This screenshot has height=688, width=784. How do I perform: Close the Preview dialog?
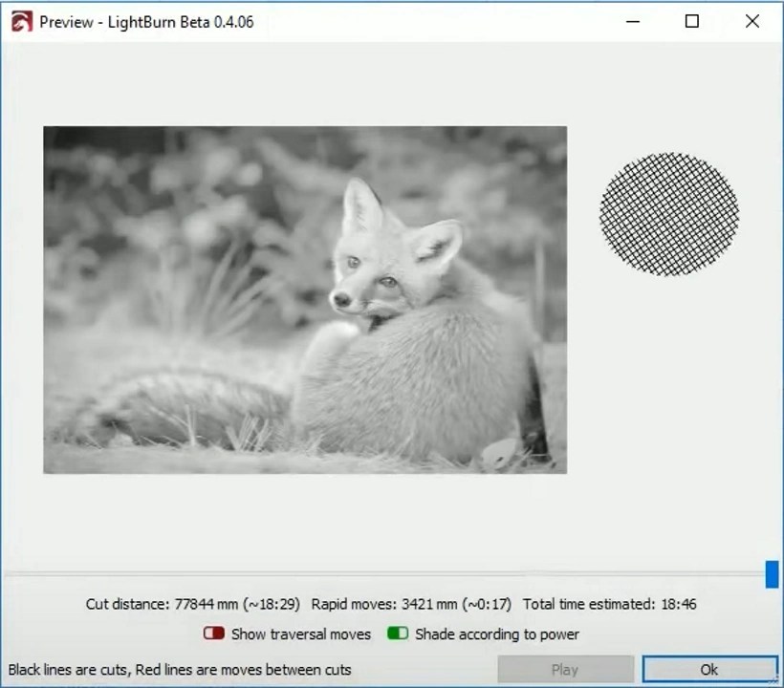[x=751, y=20]
